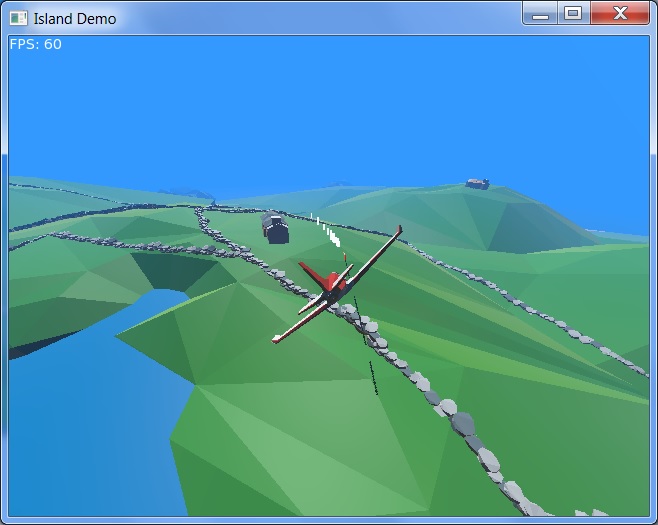Image resolution: width=658 pixels, height=525 pixels.
Task: Click the open blue sky area
Action: (x=330, y=100)
